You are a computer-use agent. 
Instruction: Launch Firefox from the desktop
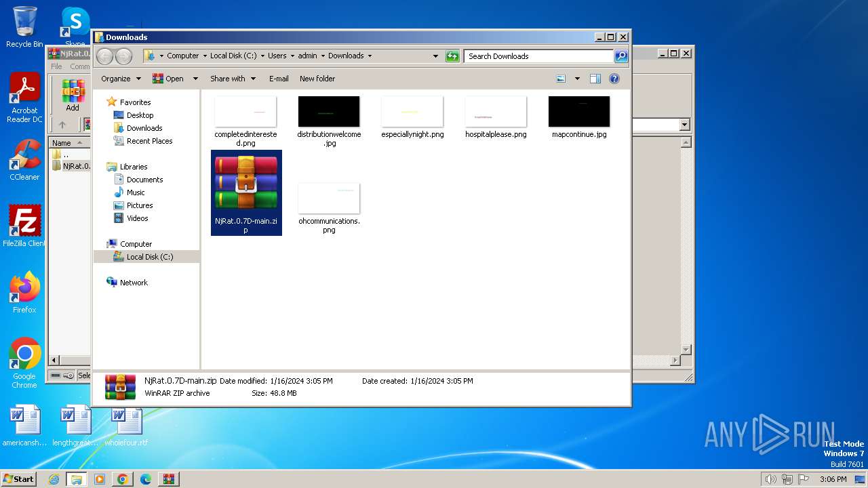(24, 292)
